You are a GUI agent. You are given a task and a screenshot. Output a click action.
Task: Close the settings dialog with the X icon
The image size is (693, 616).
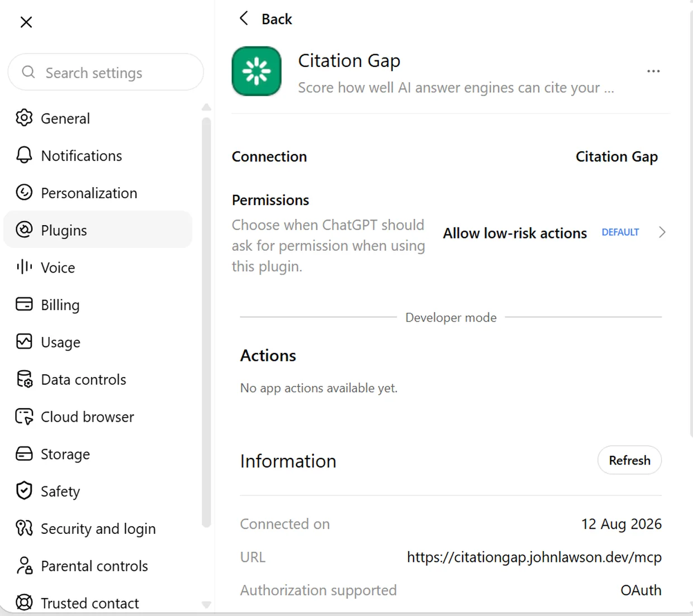tap(26, 22)
